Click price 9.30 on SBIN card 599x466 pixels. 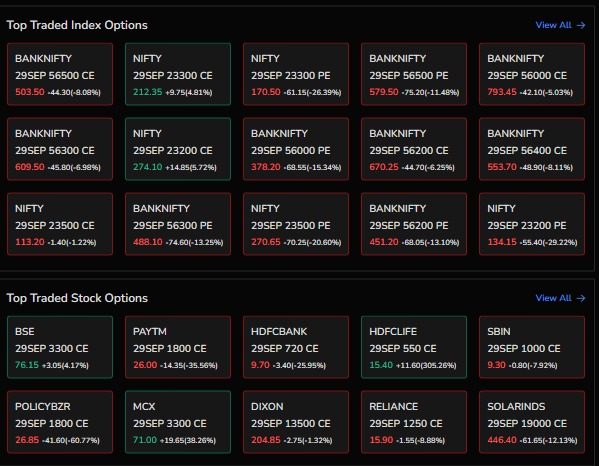point(496,365)
